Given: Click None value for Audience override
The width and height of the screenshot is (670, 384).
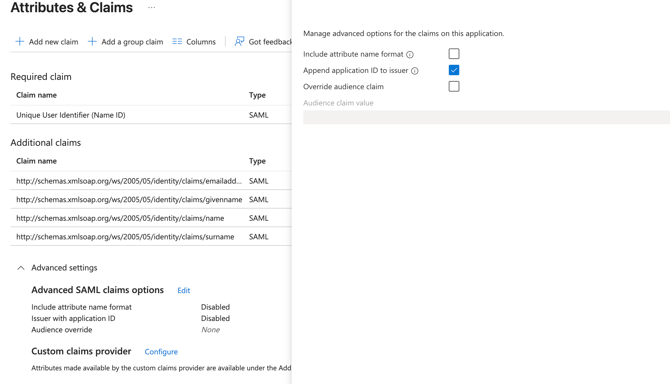Looking at the screenshot, I should coord(211,330).
